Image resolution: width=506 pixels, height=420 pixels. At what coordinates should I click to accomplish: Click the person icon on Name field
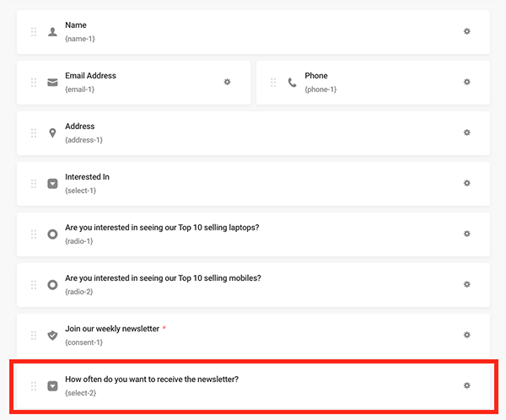(52, 32)
